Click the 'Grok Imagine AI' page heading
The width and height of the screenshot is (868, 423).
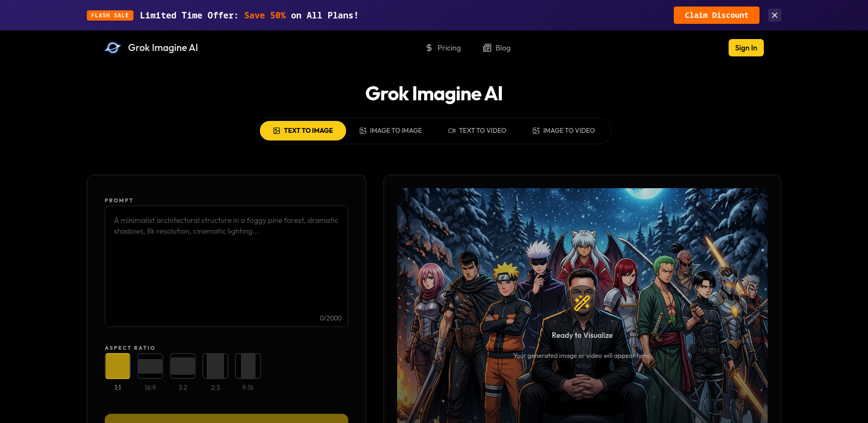[434, 94]
